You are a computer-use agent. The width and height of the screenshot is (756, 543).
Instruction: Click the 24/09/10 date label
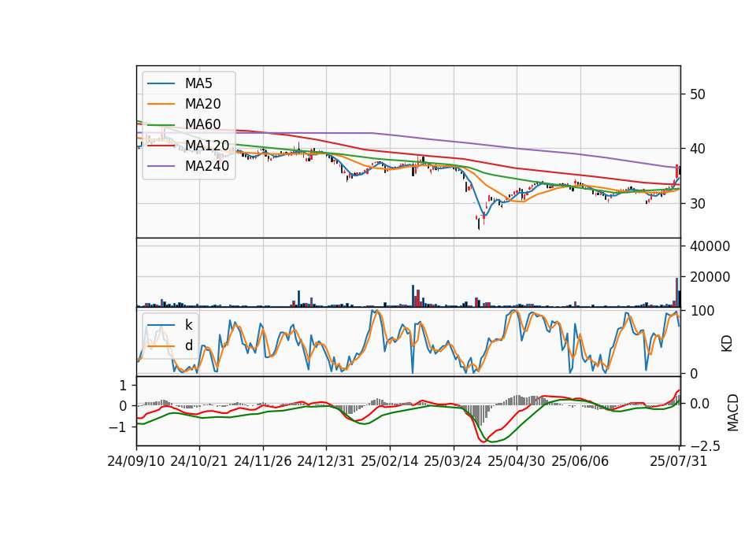136,461
